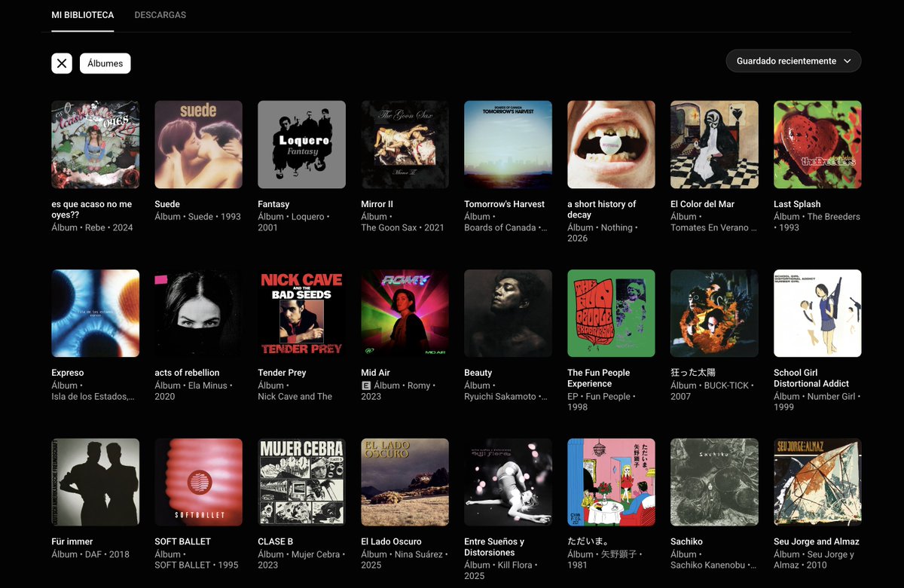This screenshot has height=588, width=904.
Task: Open the Suede album cover
Action: coord(199,145)
